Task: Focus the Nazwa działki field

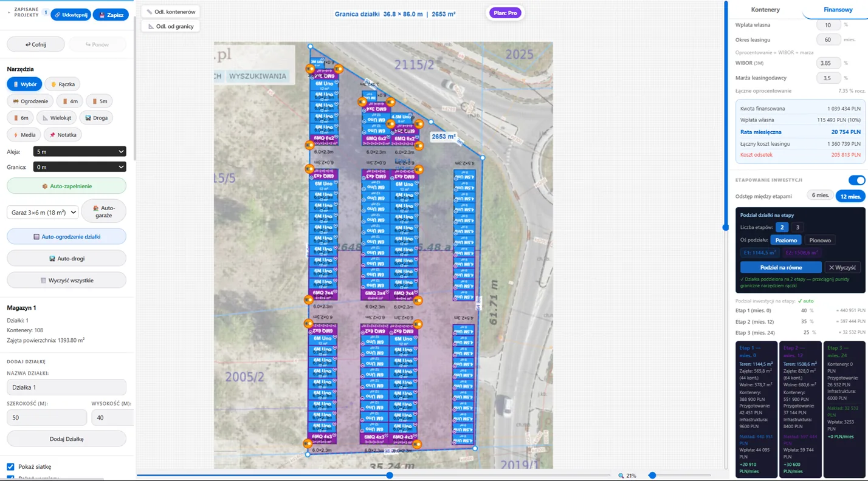Action: pos(66,387)
